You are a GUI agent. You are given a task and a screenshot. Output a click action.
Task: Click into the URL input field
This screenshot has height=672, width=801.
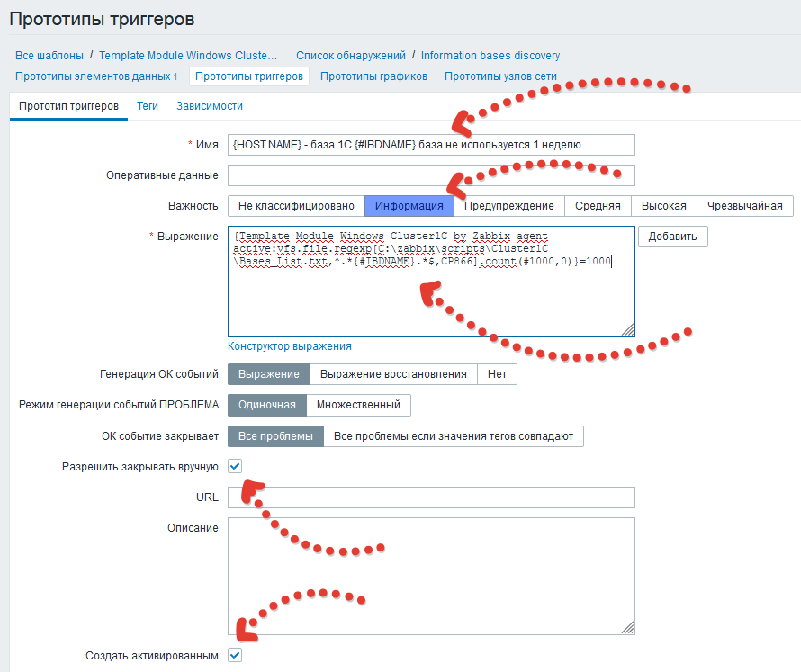point(431,497)
